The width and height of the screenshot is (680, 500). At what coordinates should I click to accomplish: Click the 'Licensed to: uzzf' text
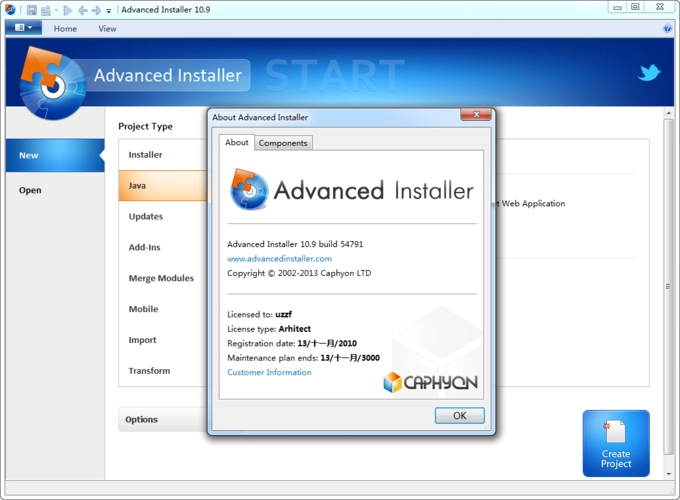[x=259, y=314]
